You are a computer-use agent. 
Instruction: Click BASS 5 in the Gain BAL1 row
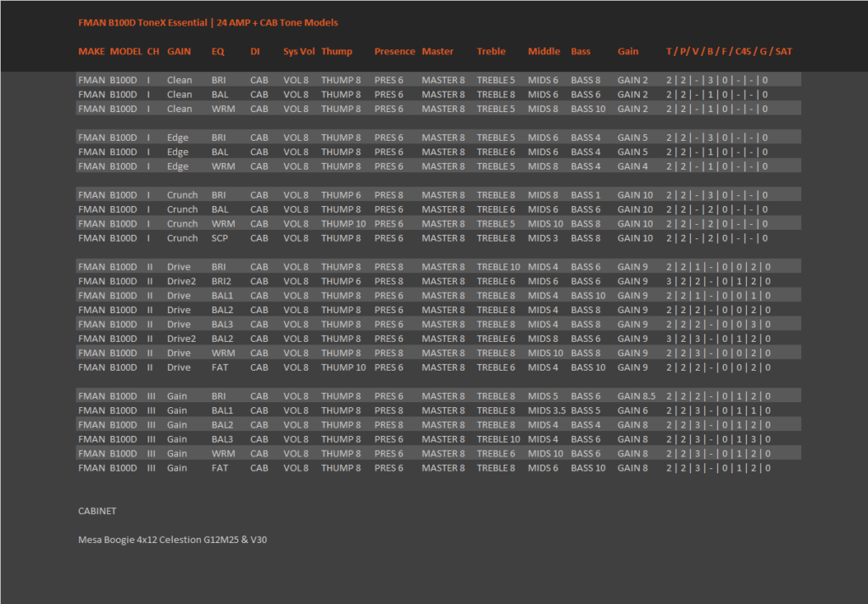click(x=586, y=411)
